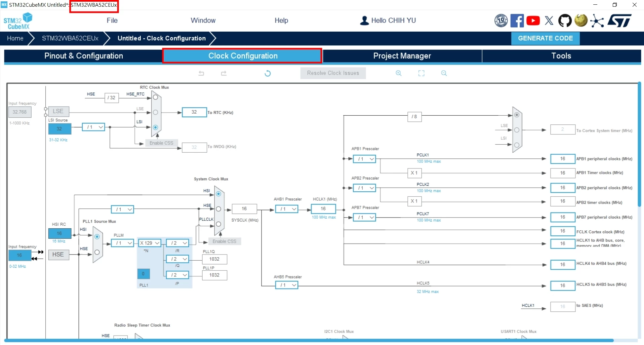Open APB7 Prescaler dropdown
Viewport: 644px width, 345px height.
(x=364, y=218)
